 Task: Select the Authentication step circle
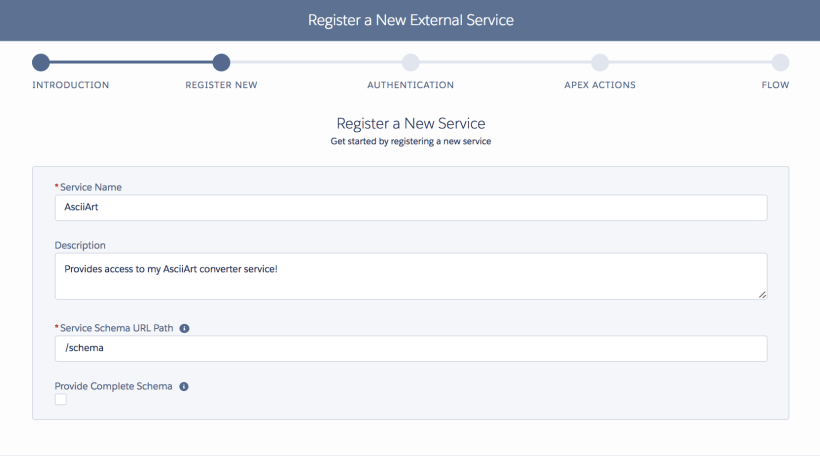tap(411, 63)
